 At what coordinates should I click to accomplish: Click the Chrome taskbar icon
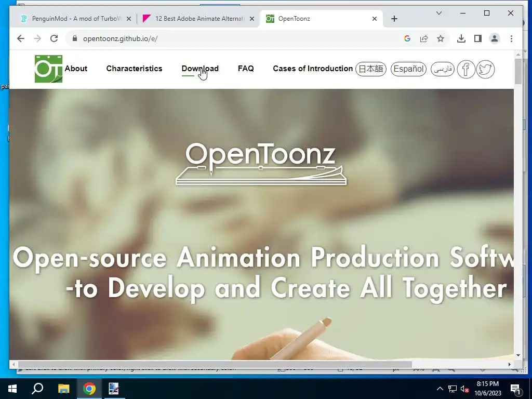pos(89,389)
